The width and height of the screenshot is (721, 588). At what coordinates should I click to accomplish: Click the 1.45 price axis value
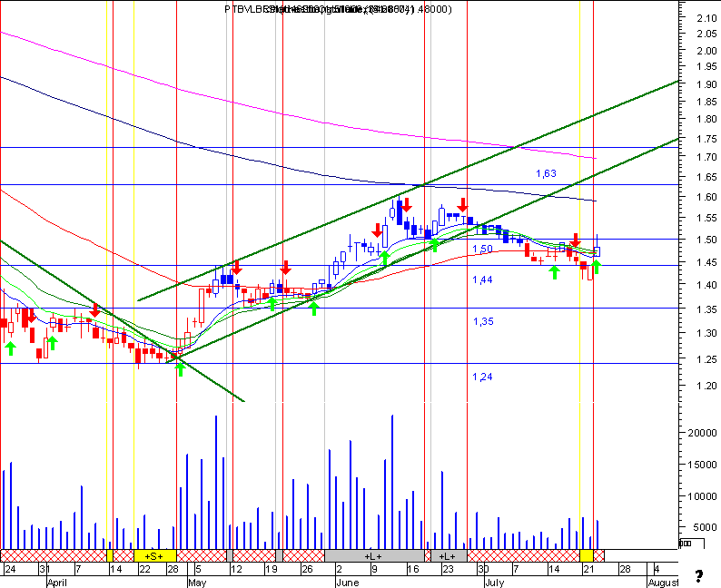click(706, 262)
